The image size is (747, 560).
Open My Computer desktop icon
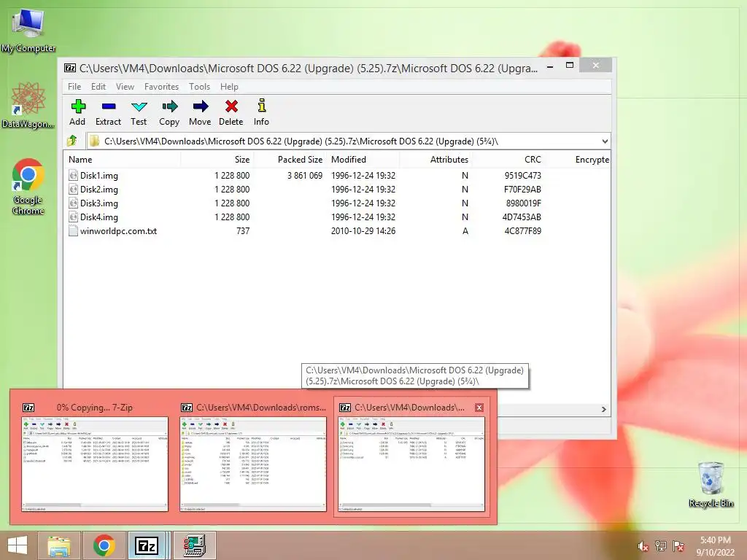pyautogui.click(x=28, y=29)
